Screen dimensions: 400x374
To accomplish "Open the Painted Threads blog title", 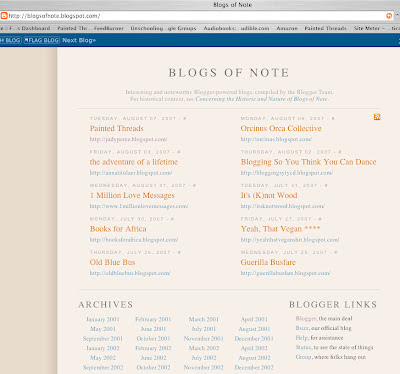I will pyautogui.click(x=117, y=128).
